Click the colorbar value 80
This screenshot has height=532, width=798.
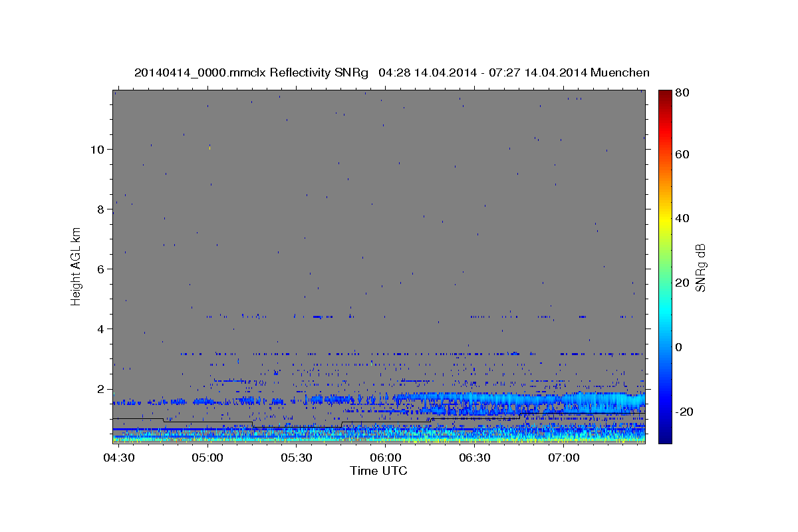tap(684, 92)
